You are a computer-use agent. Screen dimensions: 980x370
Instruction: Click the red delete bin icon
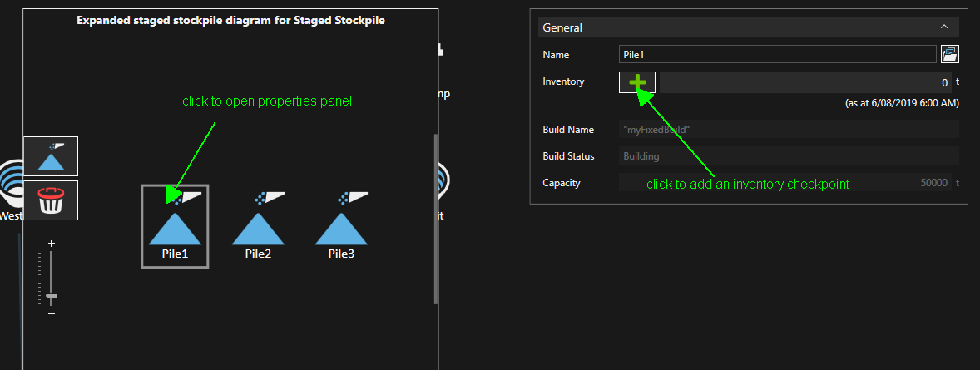(51, 200)
